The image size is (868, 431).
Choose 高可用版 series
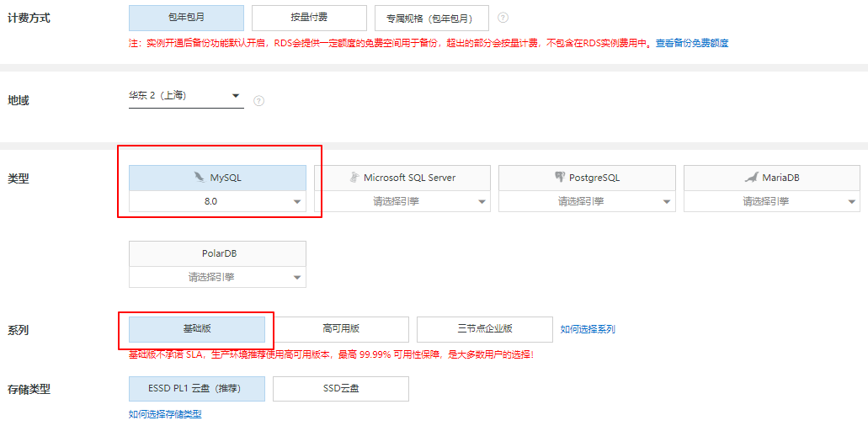pyautogui.click(x=341, y=329)
